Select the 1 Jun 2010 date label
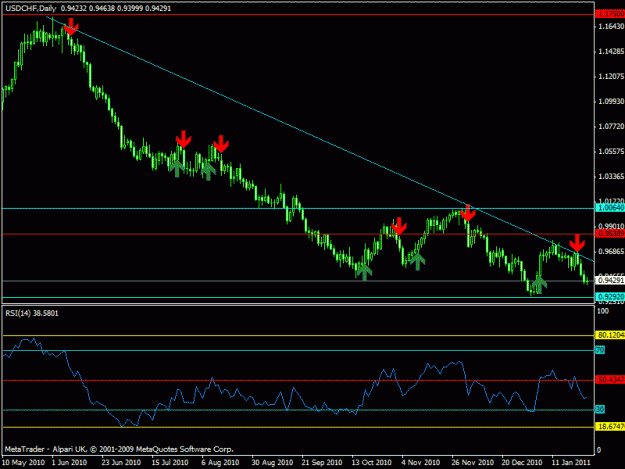This screenshot has height=469, width=625. pyautogui.click(x=69, y=463)
